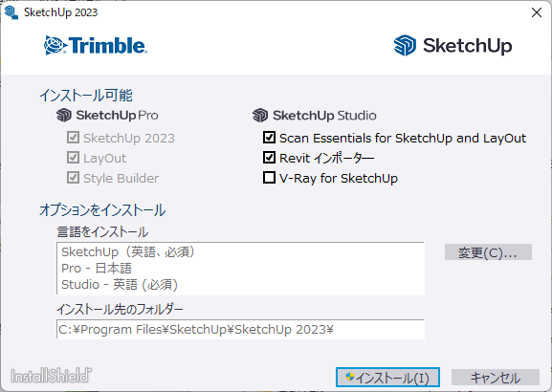Image resolution: width=552 pixels, height=392 pixels.
Task: Uncheck Scan Essentials for SketchUp and LayOut
Action: click(x=270, y=138)
